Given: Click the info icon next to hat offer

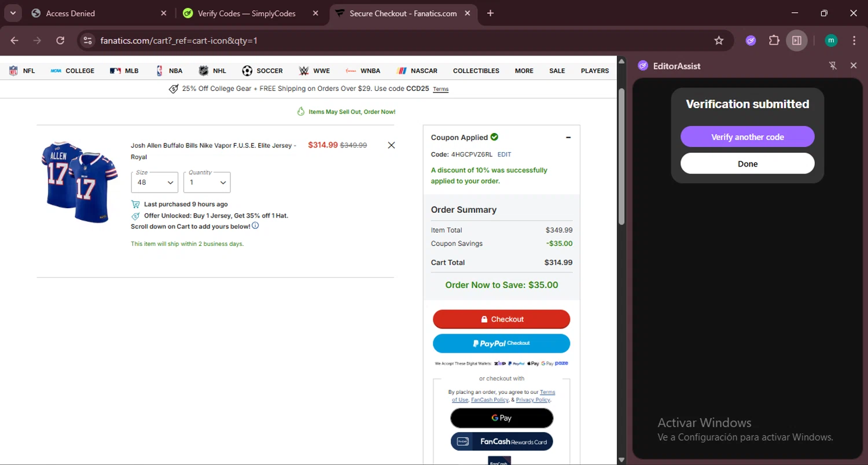Looking at the screenshot, I should tap(255, 226).
